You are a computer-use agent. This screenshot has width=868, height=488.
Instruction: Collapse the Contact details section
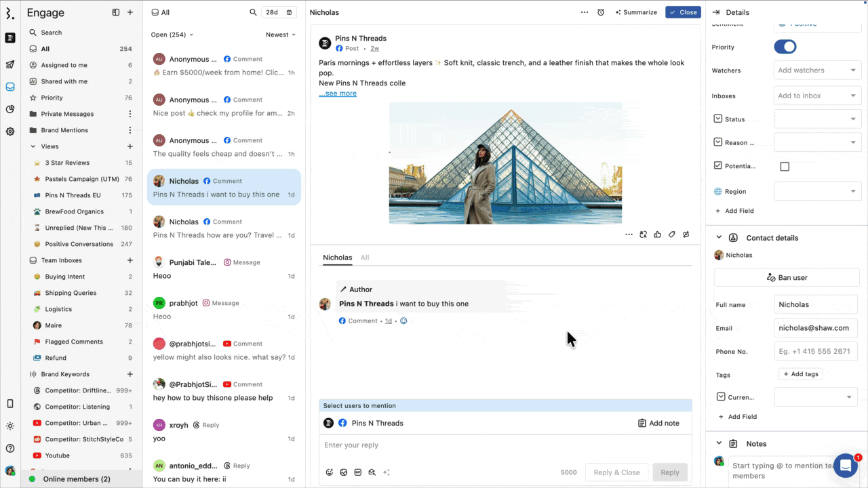[x=719, y=238]
